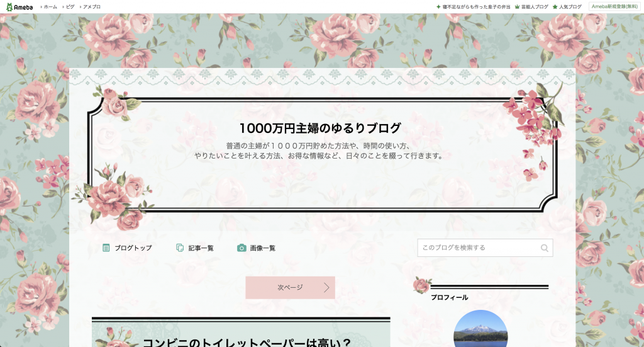Focus the このブログを検索する search field
This screenshot has height=347, width=644.
478,248
